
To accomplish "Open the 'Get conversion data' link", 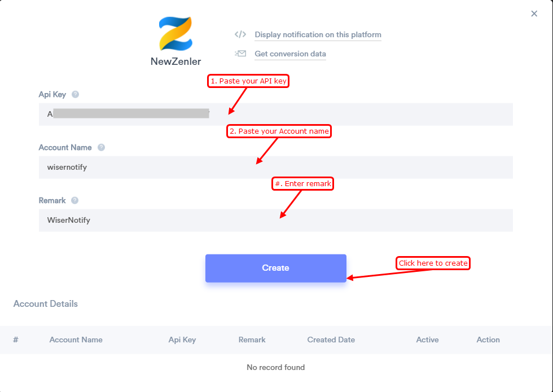I will (x=290, y=54).
